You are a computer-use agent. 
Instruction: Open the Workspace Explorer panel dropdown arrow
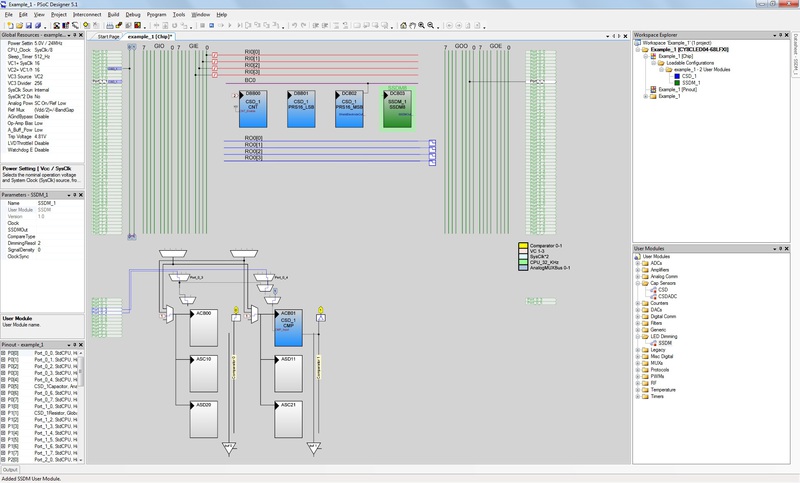click(774, 35)
